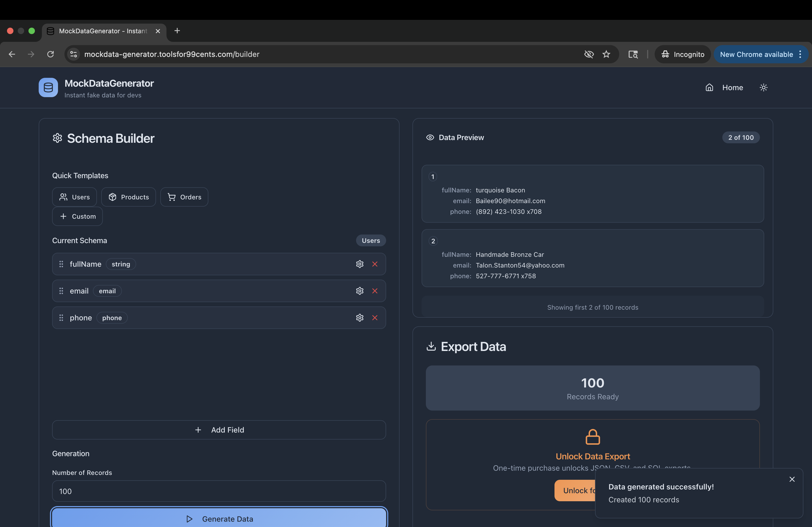Choose the Custom template button

click(77, 217)
